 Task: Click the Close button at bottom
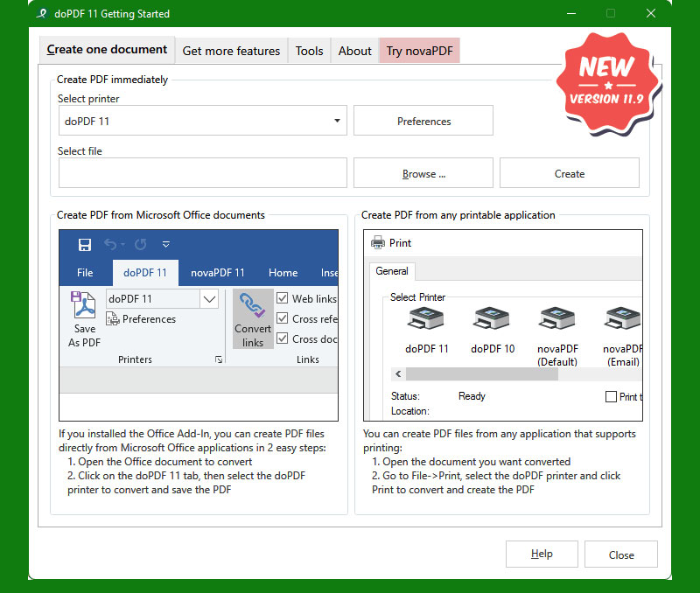pos(621,555)
